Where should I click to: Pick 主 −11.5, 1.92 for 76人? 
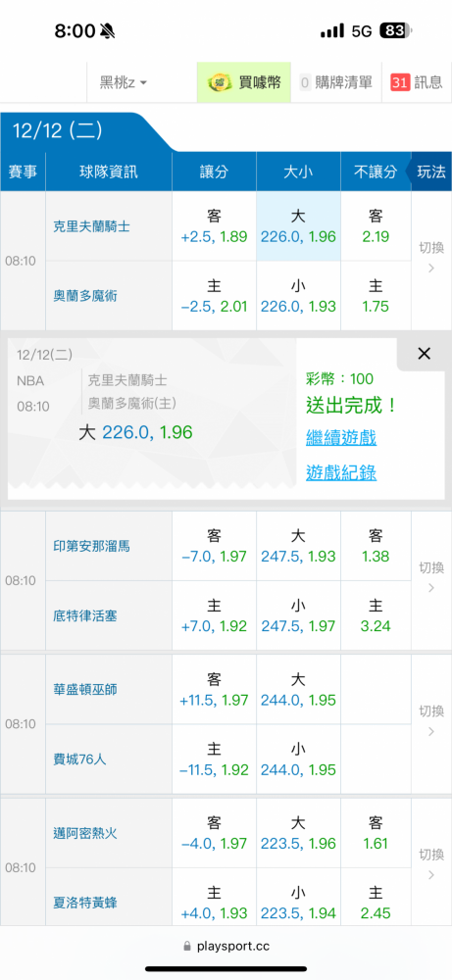click(214, 759)
